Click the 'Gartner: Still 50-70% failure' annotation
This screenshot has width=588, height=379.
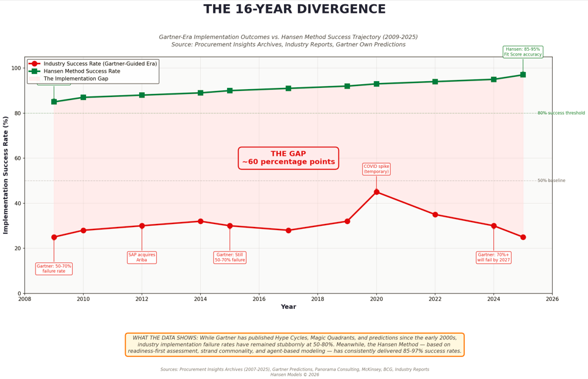pos(230,258)
